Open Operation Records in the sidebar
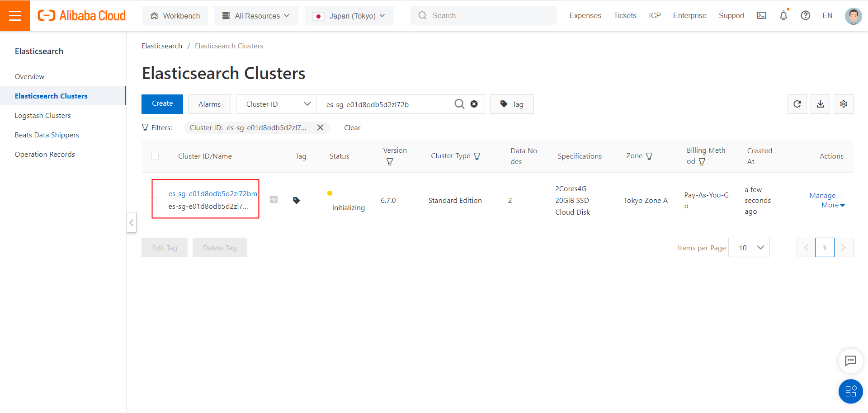868x413 pixels. 45,154
